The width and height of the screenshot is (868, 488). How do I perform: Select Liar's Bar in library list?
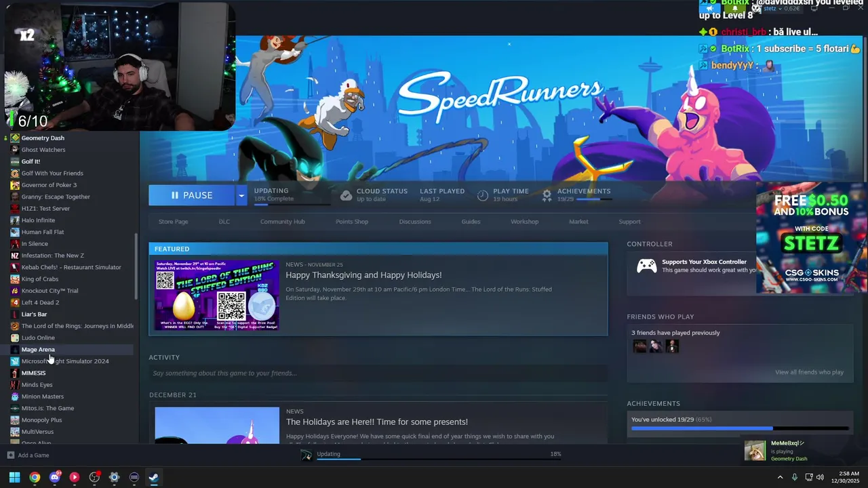click(34, 314)
